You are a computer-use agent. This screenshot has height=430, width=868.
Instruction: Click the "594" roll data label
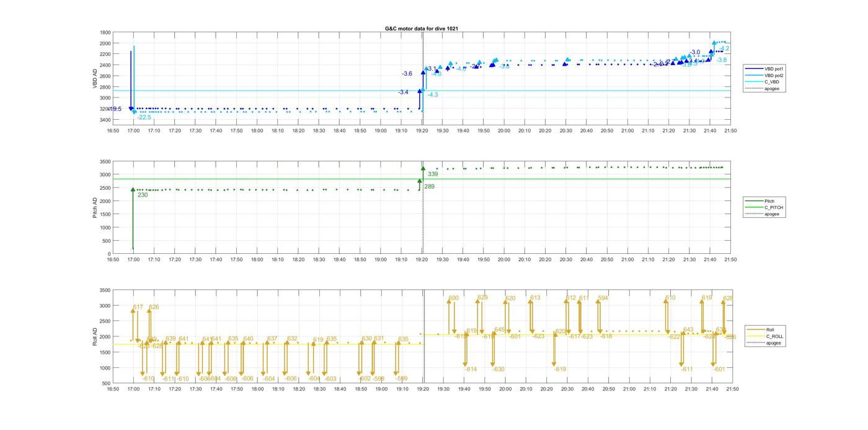coord(603,298)
